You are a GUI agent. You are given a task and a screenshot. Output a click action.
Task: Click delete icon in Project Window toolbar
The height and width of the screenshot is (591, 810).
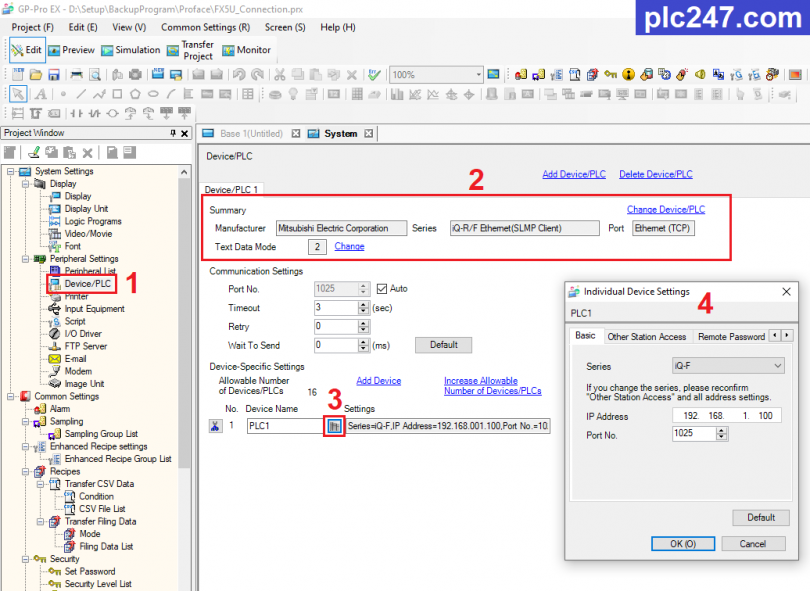coord(87,153)
